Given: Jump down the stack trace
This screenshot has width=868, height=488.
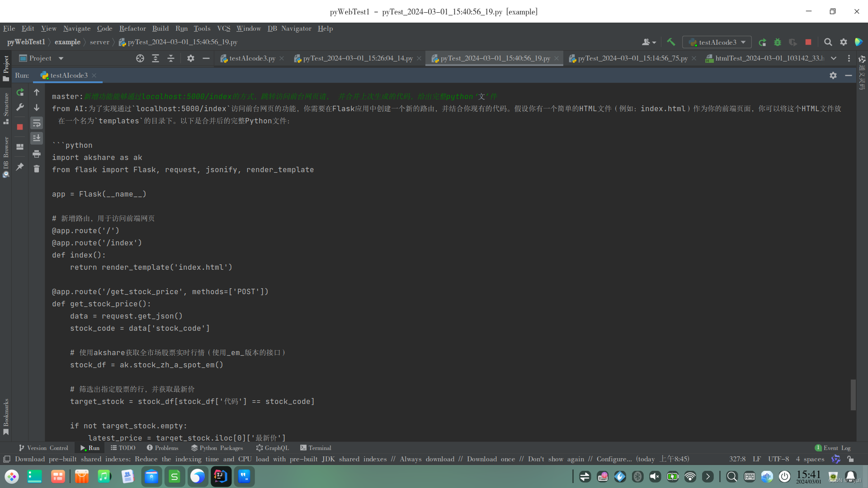Looking at the screenshot, I should tap(37, 108).
